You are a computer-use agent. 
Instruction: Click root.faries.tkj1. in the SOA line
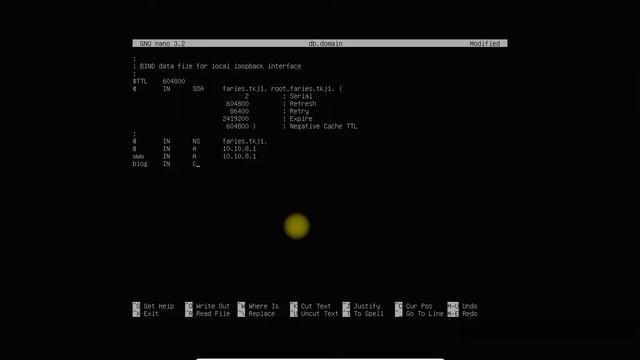point(302,89)
